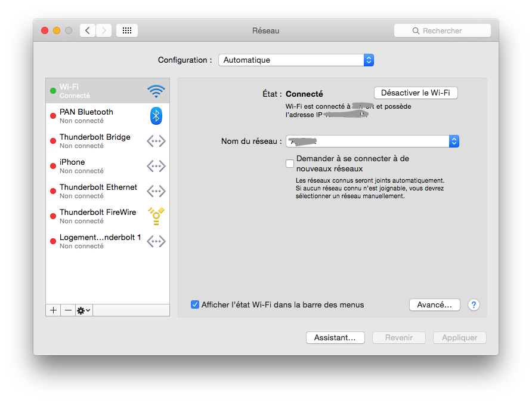Go back with the left chevron button

[88, 30]
